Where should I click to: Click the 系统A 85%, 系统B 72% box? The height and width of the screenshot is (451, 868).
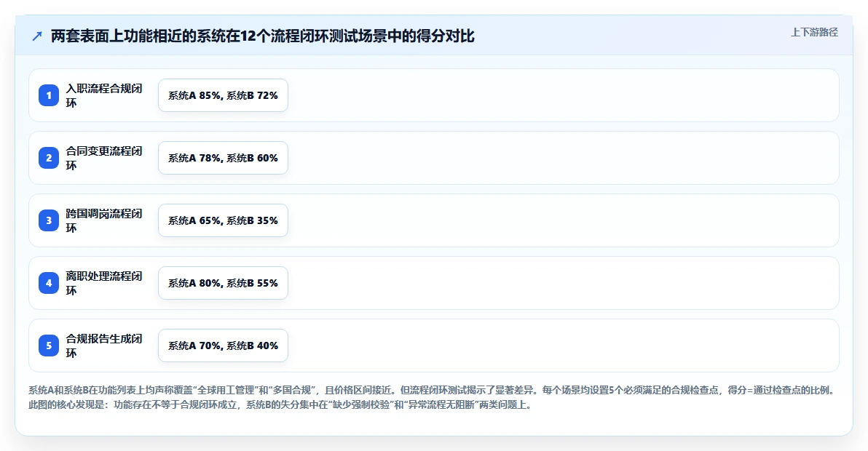(x=223, y=95)
